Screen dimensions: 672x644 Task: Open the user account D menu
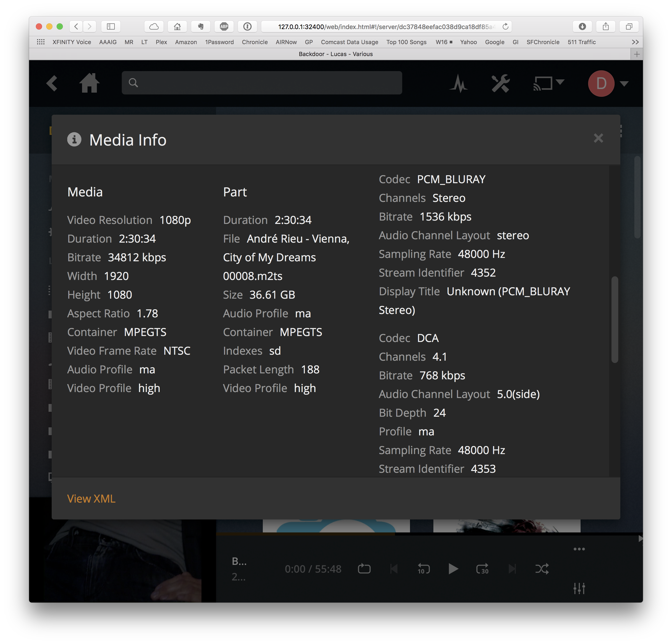point(608,83)
